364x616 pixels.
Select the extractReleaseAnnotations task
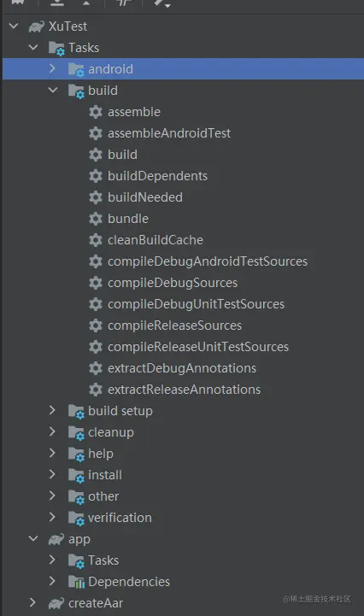[x=184, y=390]
